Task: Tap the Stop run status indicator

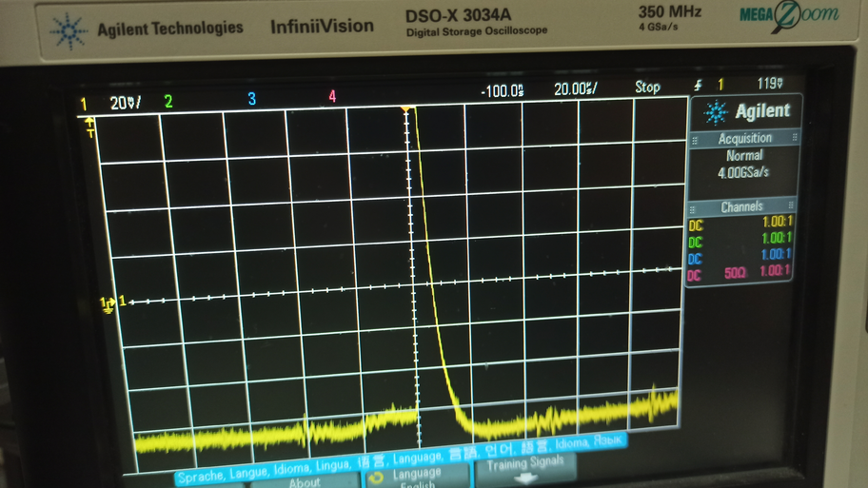Action: pos(647,87)
